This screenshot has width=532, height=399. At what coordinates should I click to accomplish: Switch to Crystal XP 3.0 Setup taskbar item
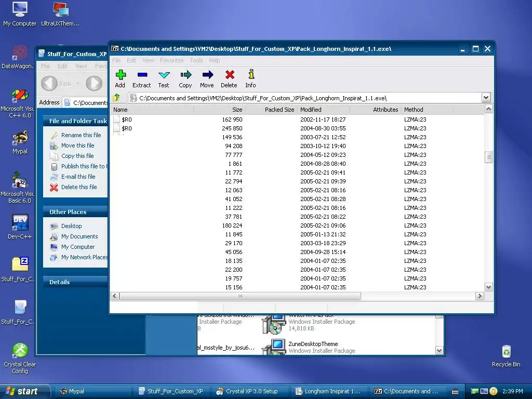tap(252, 391)
